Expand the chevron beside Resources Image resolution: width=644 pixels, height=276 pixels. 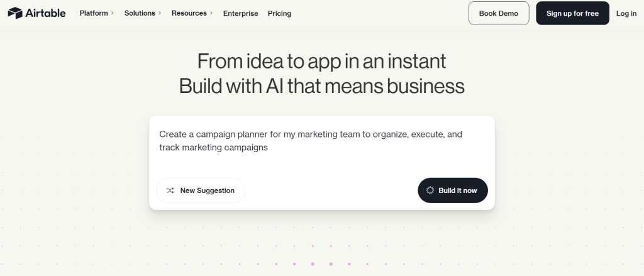click(x=211, y=13)
